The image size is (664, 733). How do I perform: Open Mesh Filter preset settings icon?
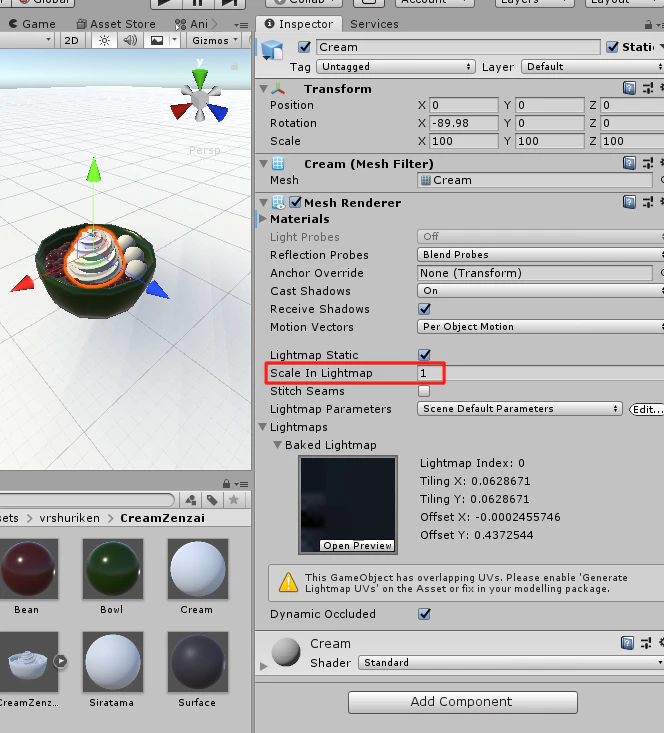(648, 163)
